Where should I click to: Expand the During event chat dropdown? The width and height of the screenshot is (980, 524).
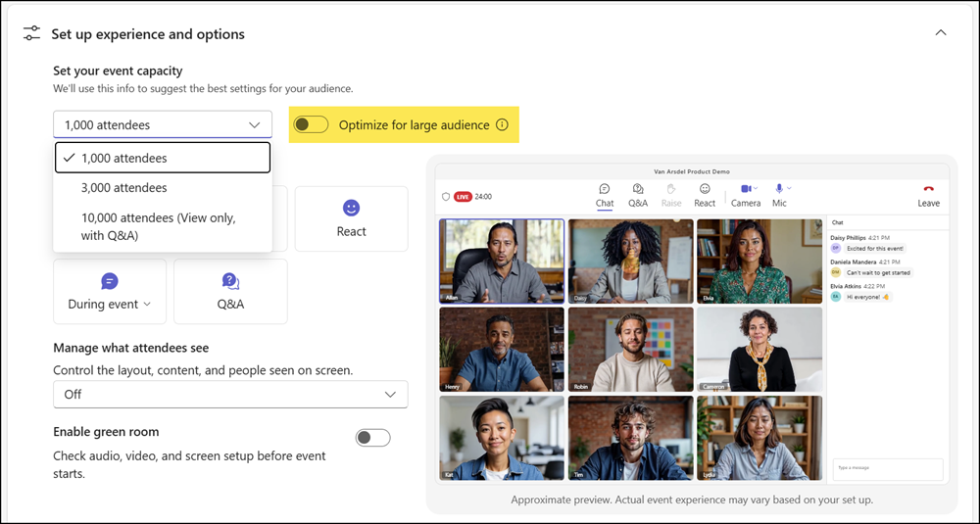(x=110, y=305)
